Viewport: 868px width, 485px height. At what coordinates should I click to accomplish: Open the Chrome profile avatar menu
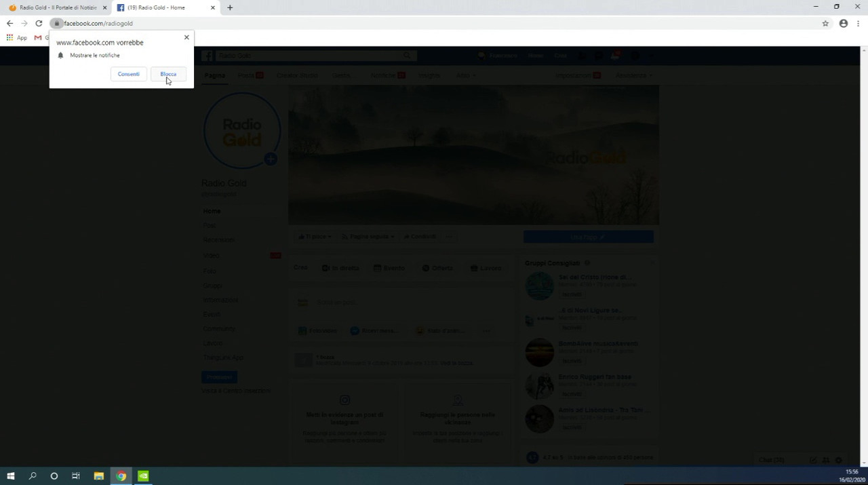[x=844, y=23]
